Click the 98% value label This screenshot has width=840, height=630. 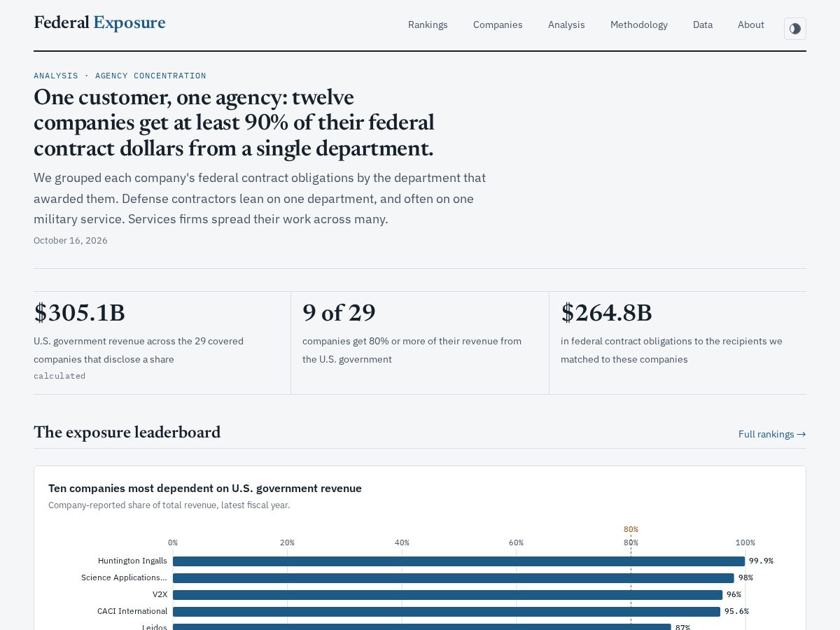pyautogui.click(x=745, y=577)
